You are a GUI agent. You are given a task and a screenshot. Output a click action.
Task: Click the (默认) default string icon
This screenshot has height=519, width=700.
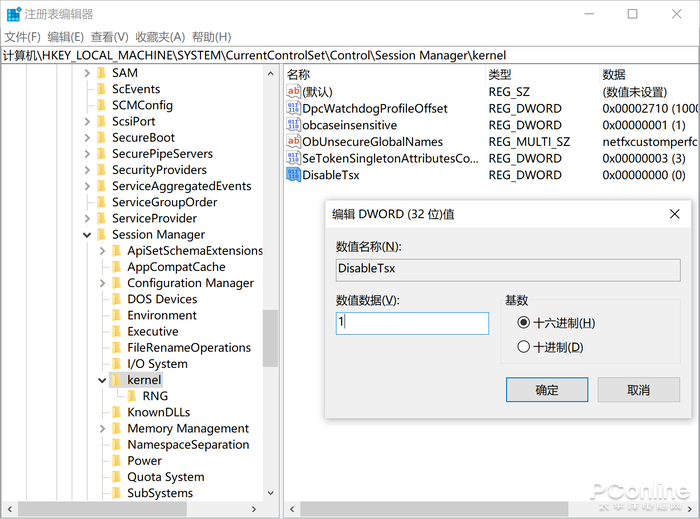tap(293, 92)
